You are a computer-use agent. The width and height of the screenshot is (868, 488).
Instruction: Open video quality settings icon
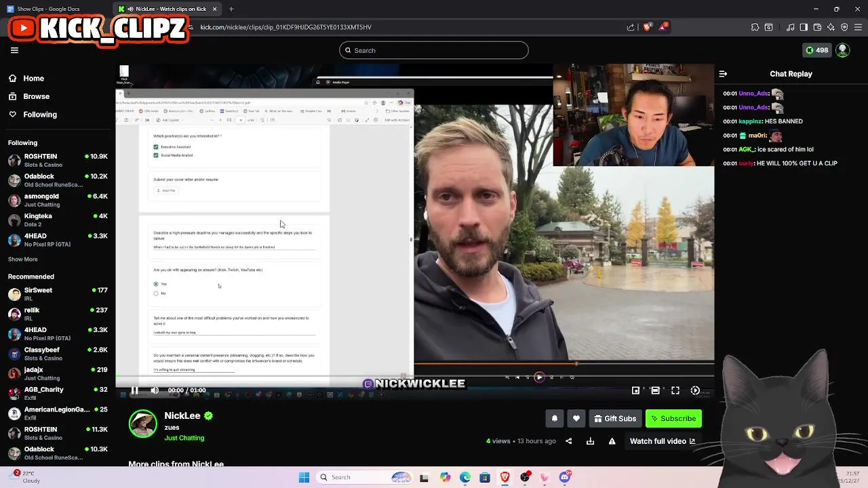click(x=695, y=390)
